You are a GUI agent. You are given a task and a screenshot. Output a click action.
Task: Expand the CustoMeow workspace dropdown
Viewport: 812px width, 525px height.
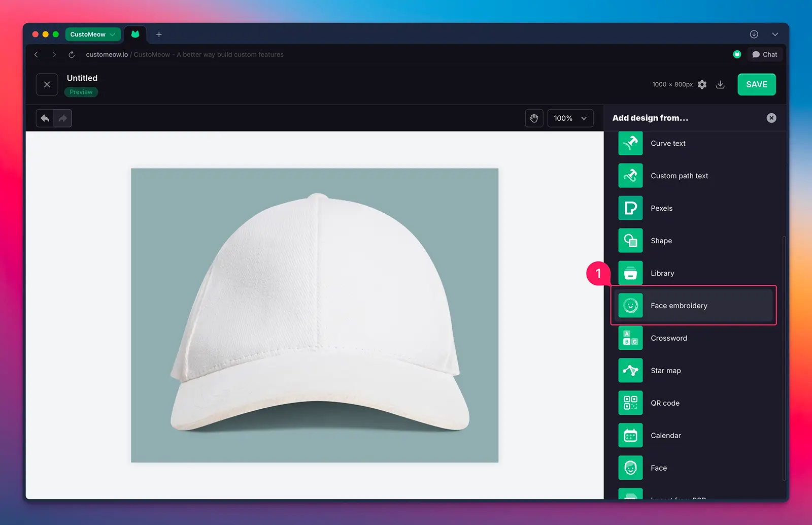93,34
